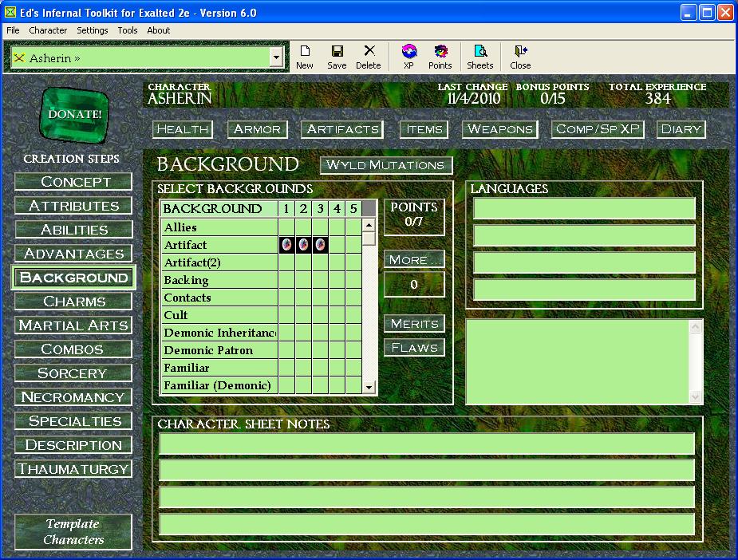Open the Merits list
Viewport: 738px width, 560px height.
coord(414,324)
